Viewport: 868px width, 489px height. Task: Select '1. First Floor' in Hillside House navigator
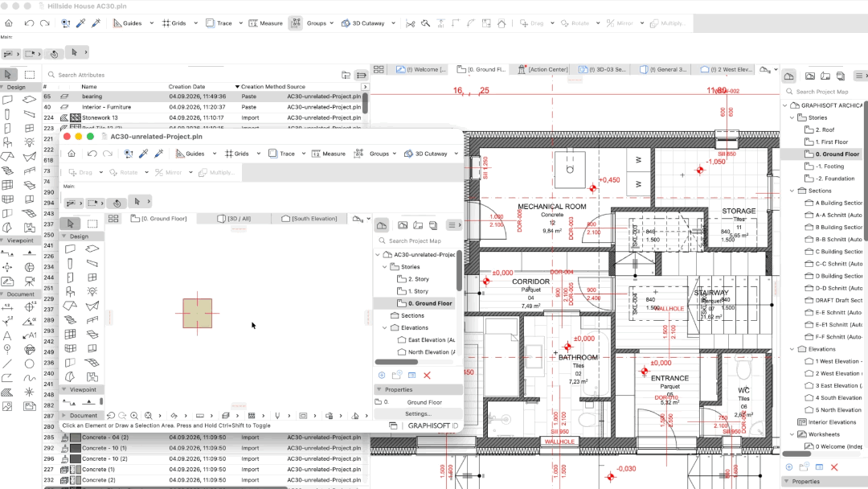832,142
